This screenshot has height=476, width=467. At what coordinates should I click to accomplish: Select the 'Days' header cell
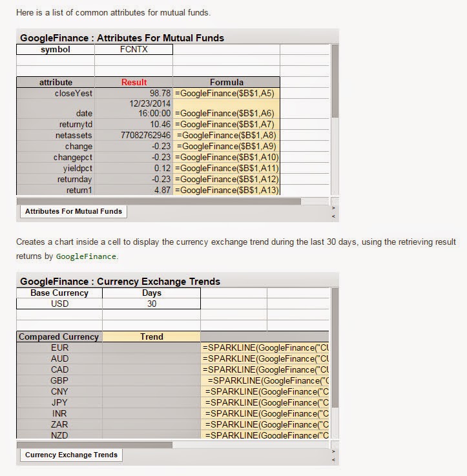coord(152,293)
